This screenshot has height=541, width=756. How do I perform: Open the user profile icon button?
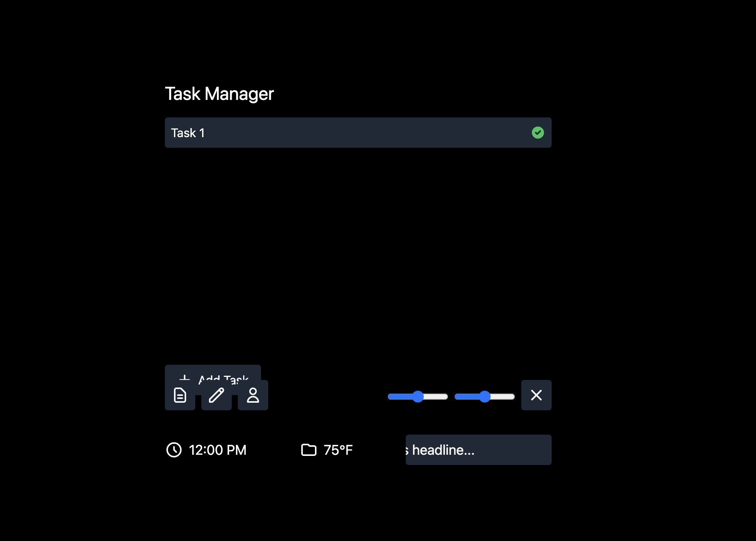point(253,395)
